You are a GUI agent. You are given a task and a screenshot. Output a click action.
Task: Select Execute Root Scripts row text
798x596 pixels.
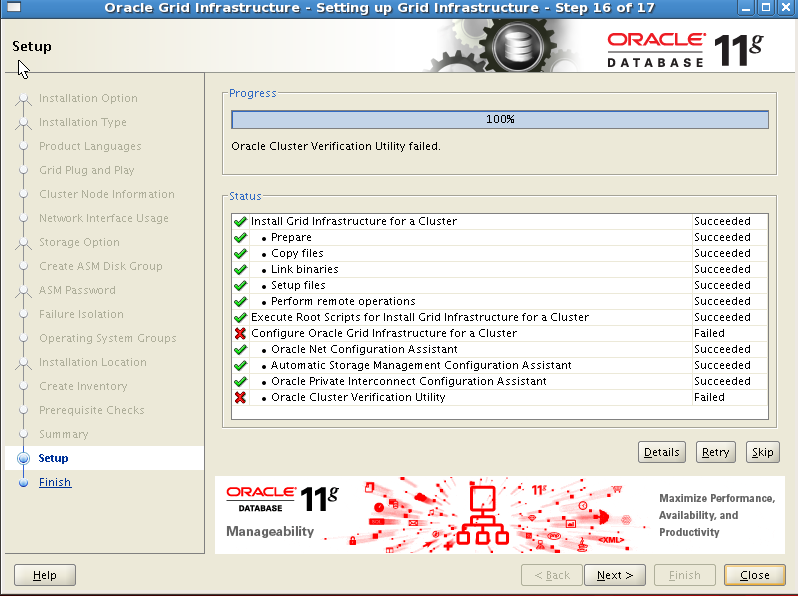click(420, 317)
